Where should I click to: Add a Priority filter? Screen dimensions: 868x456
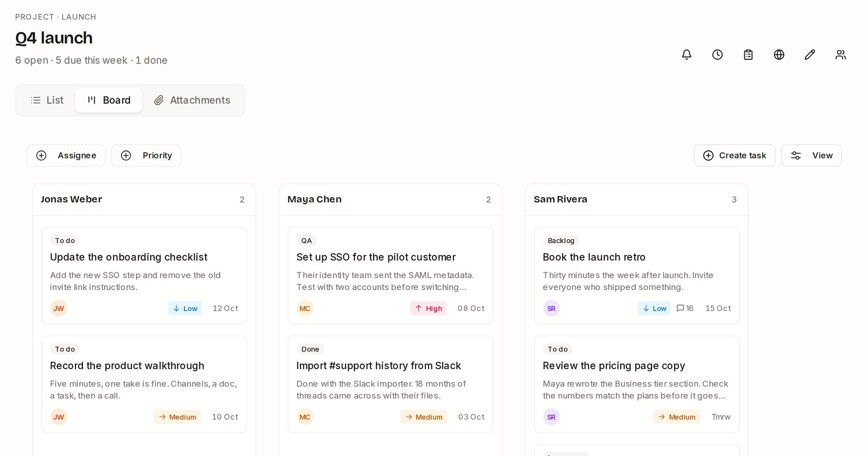[146, 155]
